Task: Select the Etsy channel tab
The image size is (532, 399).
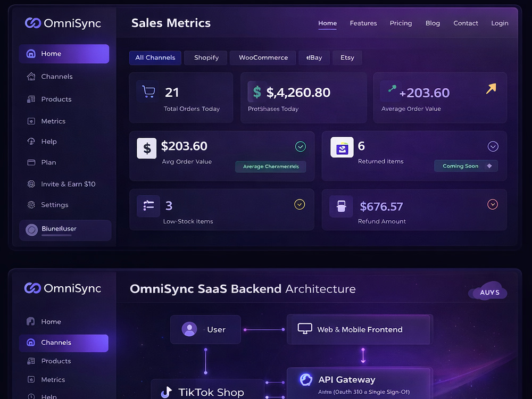Action: (347, 57)
